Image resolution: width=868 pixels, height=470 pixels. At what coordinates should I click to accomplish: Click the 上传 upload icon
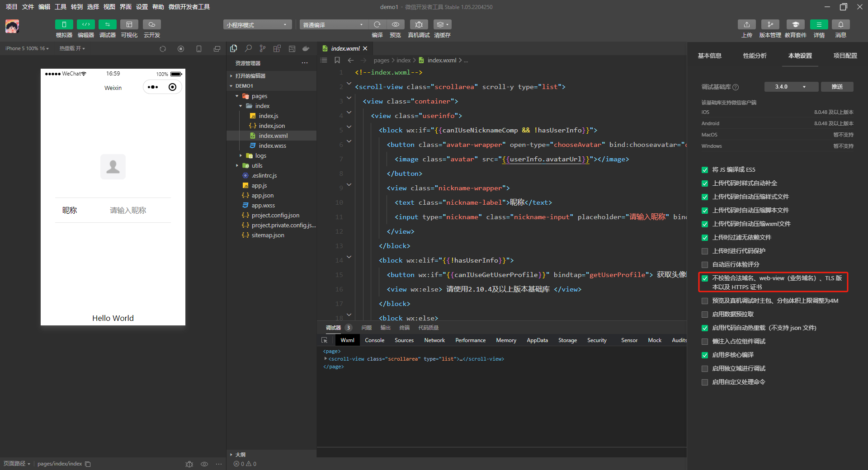747,24
